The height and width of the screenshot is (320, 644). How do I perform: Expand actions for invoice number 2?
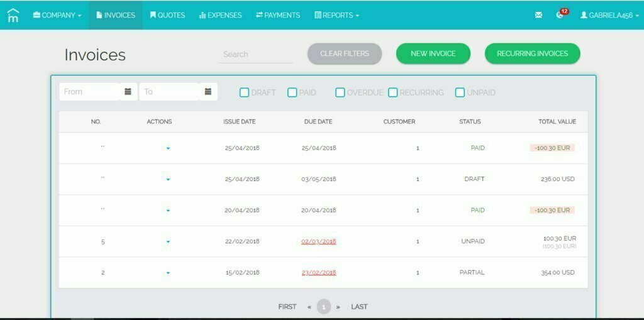coord(168,273)
